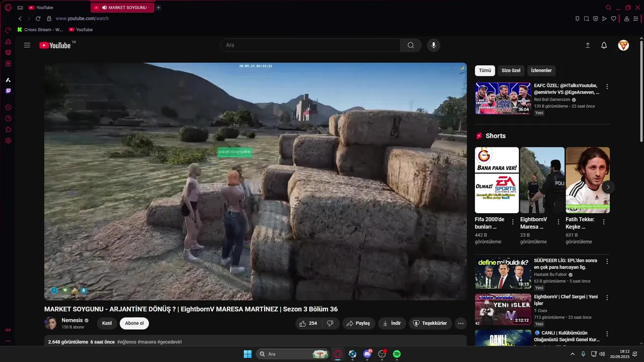This screenshot has width=644, height=362.
Task: Open options for Fatih Tekke short
Action: 604,222
